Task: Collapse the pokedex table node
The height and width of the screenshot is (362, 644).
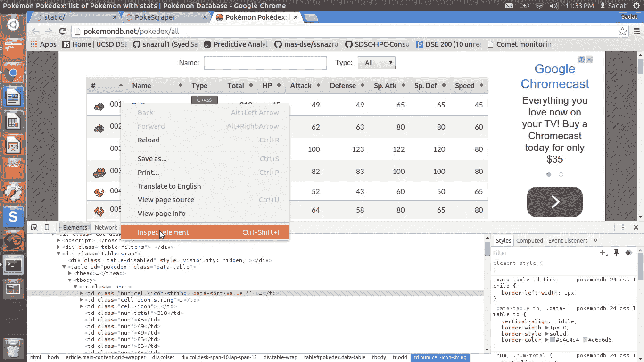Action: 65,267
